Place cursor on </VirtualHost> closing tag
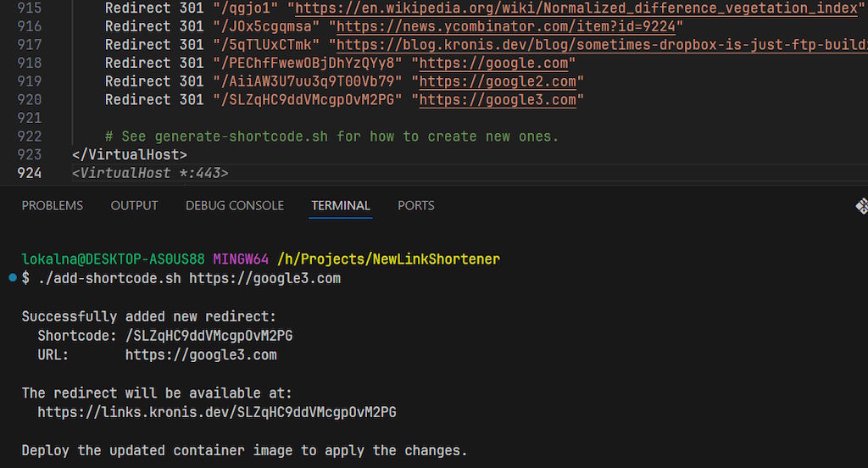 pos(130,154)
